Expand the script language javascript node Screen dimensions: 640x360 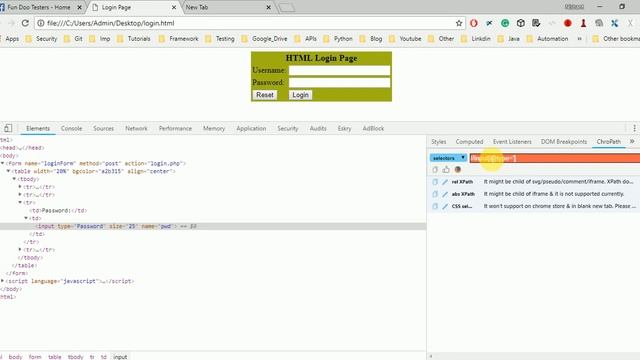pos(2,281)
